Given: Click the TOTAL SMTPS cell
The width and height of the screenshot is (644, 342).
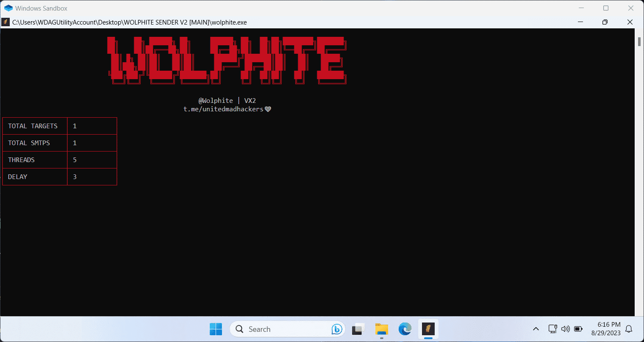Looking at the screenshot, I should tap(35, 143).
